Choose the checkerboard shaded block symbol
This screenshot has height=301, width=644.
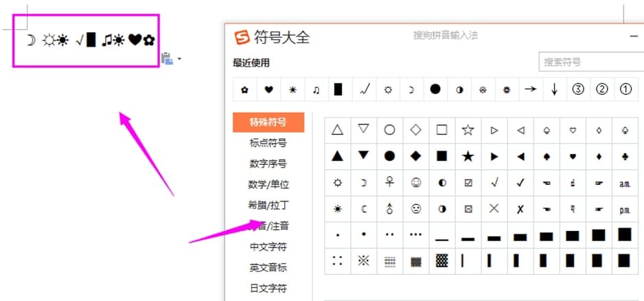coord(441,261)
